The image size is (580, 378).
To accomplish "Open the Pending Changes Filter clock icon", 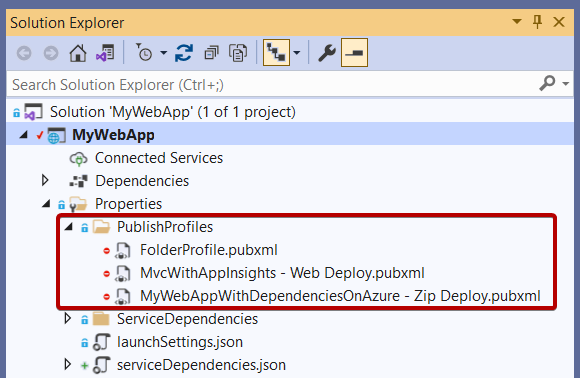I will (144, 53).
